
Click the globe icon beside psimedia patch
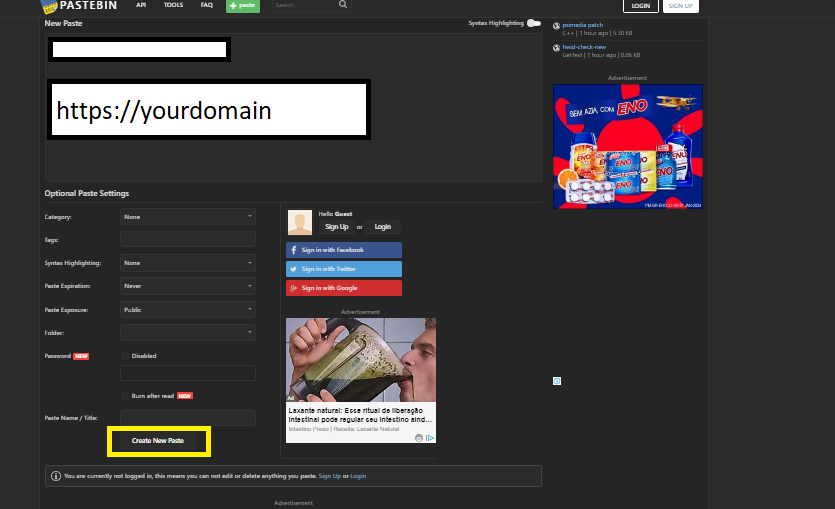(556, 25)
